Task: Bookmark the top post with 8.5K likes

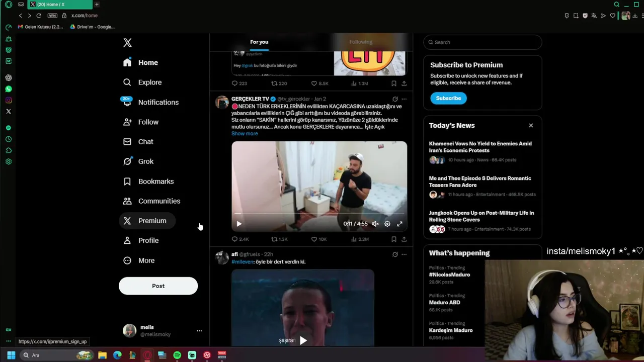Action: [x=394, y=83]
